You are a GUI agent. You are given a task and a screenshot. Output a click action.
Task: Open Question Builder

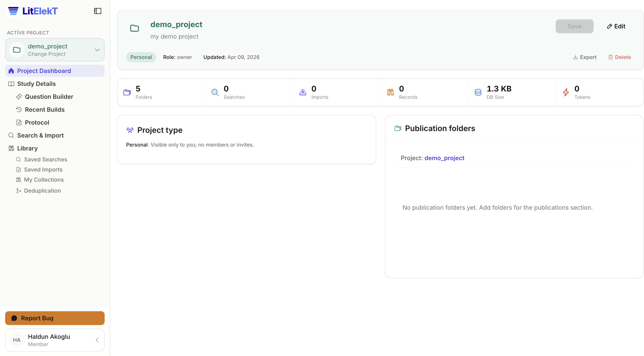click(49, 96)
